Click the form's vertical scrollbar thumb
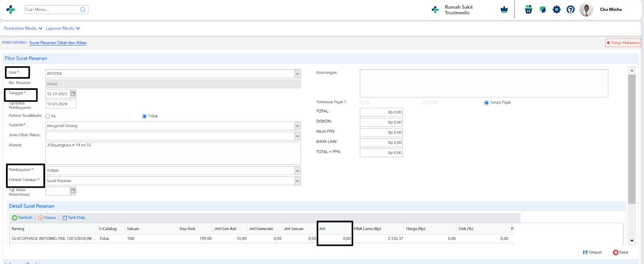 [x=632, y=139]
